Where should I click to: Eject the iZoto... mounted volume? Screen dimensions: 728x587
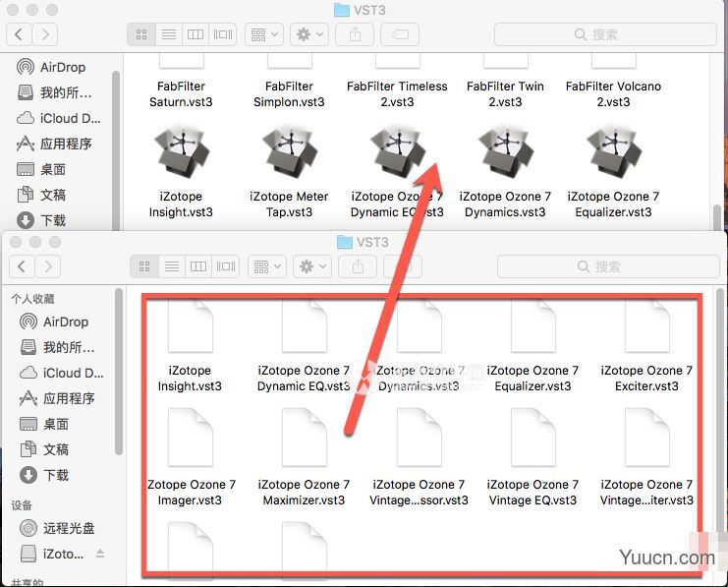[100, 553]
